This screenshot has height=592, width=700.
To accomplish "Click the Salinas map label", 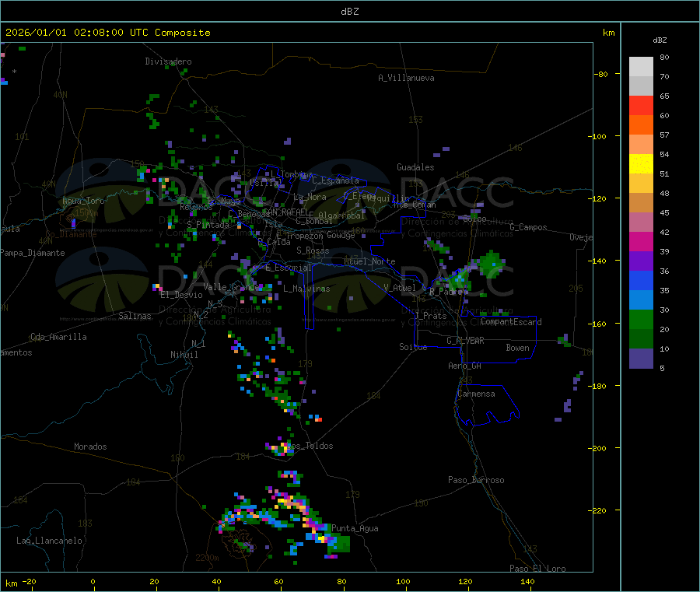I will pos(135,316).
